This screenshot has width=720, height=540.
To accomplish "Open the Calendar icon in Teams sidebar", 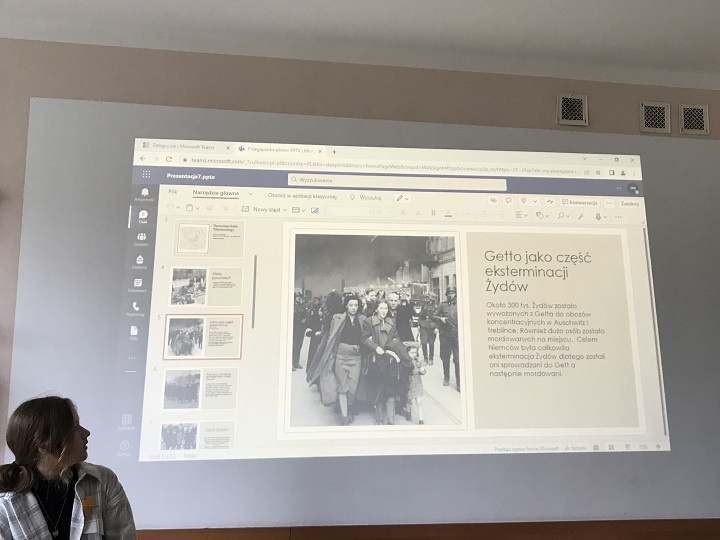I will point(137,285).
